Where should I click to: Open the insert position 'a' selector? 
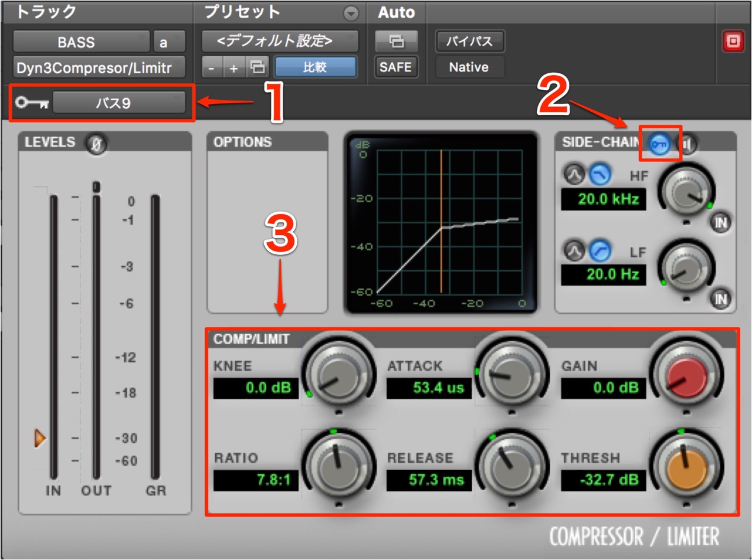pyautogui.click(x=169, y=42)
